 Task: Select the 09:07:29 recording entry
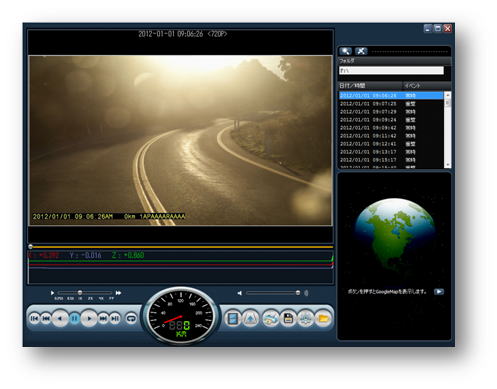(391, 112)
